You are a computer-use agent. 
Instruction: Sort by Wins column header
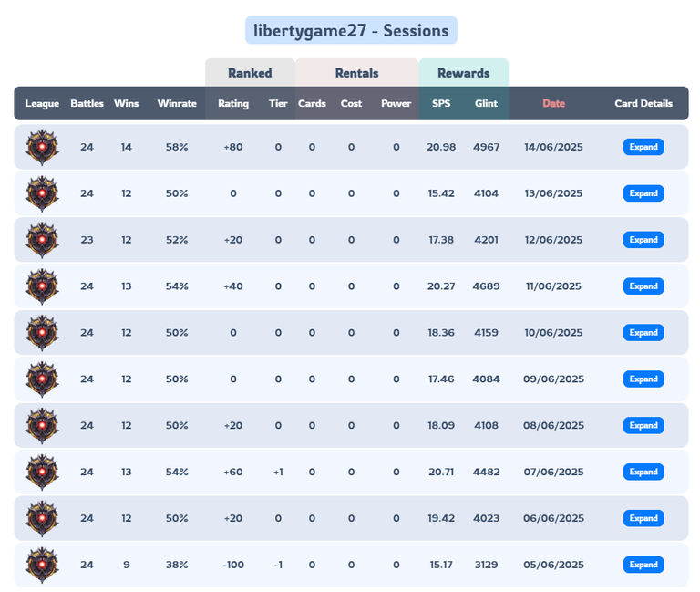point(127,104)
